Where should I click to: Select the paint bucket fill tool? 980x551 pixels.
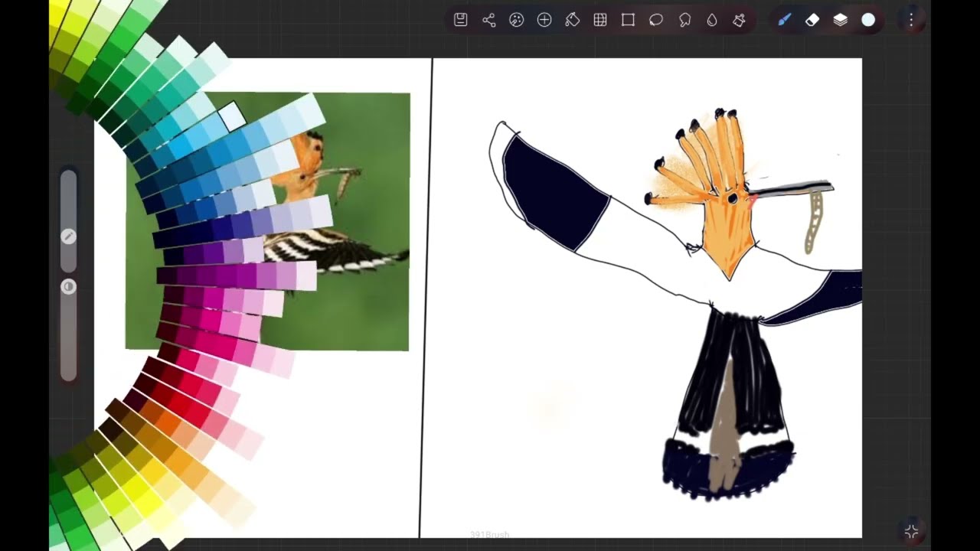click(x=572, y=20)
